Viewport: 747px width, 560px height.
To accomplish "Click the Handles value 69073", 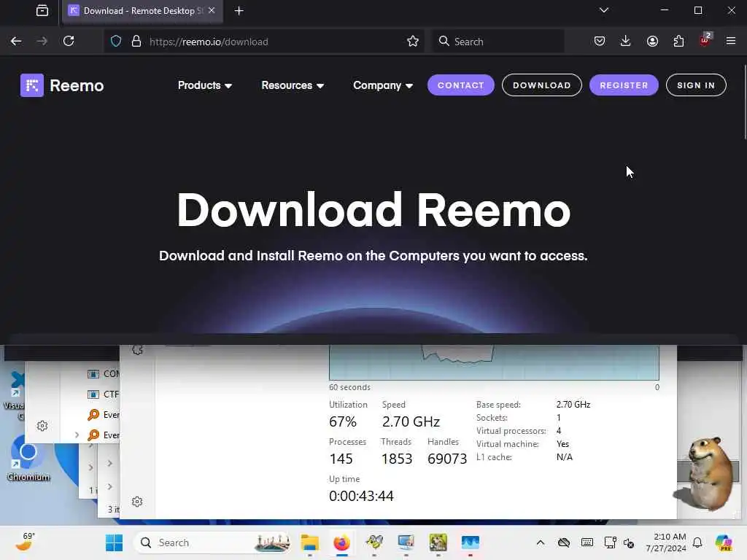I will coord(447,459).
